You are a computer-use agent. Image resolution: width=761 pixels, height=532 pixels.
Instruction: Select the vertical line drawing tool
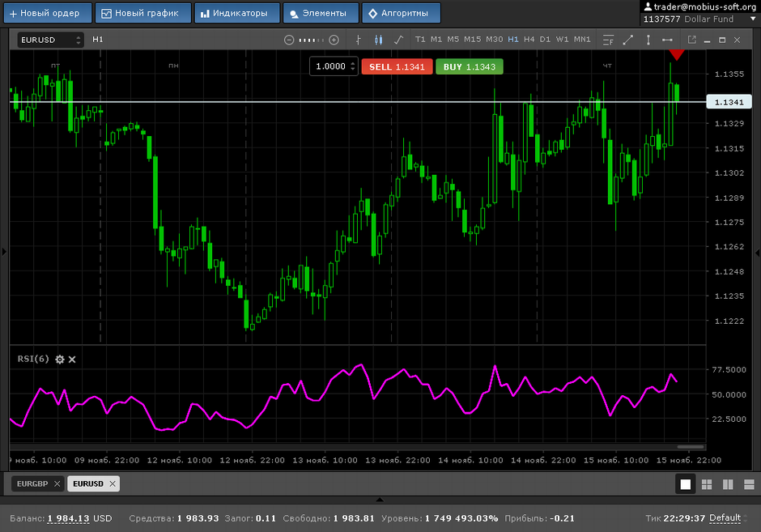click(x=648, y=40)
